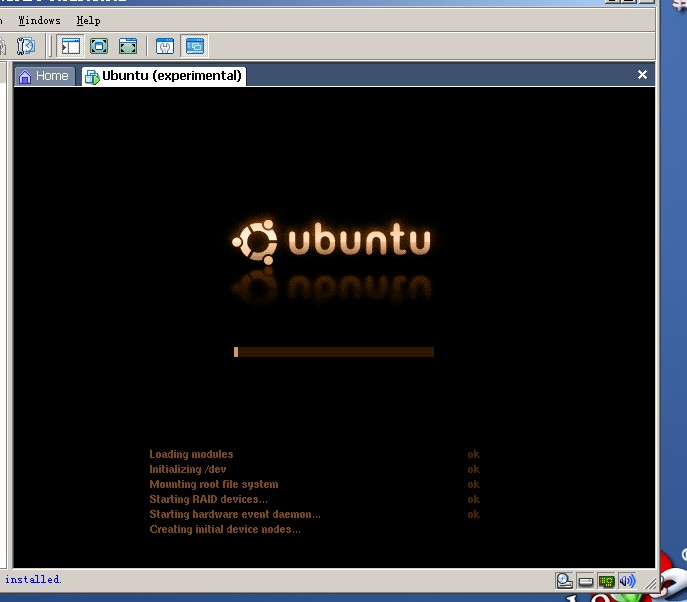Image resolution: width=687 pixels, height=602 pixels.
Task: Click the network adapter status icon
Action: click(x=606, y=581)
